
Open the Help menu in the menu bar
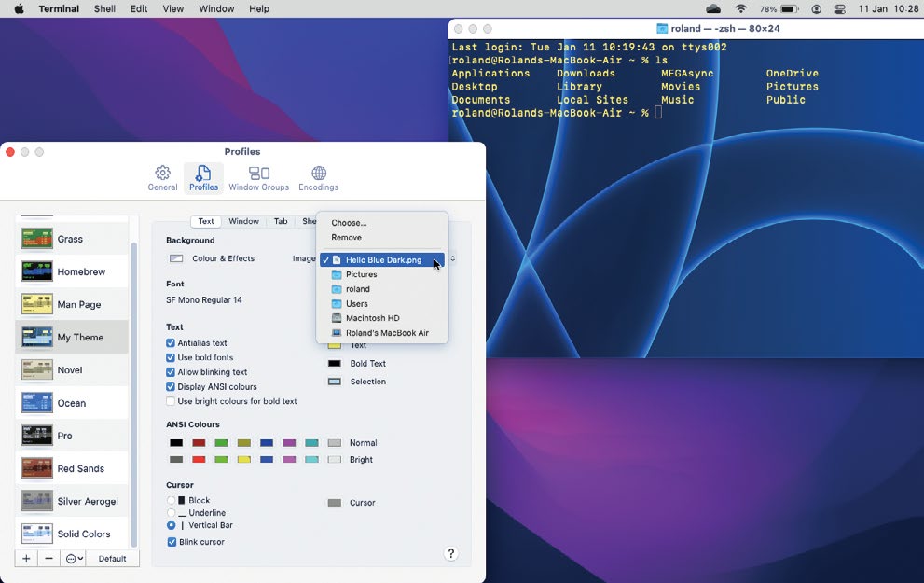pyautogui.click(x=258, y=8)
